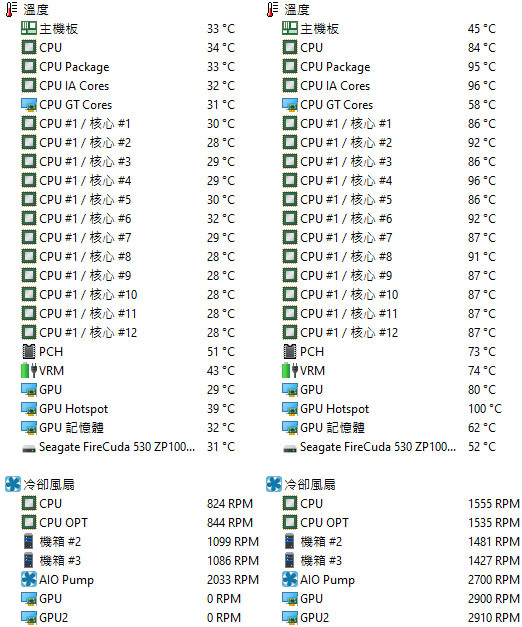Click the 溫度 heading above the 45 °C motherboard
This screenshot has width=522, height=627.
pyautogui.click(x=297, y=9)
